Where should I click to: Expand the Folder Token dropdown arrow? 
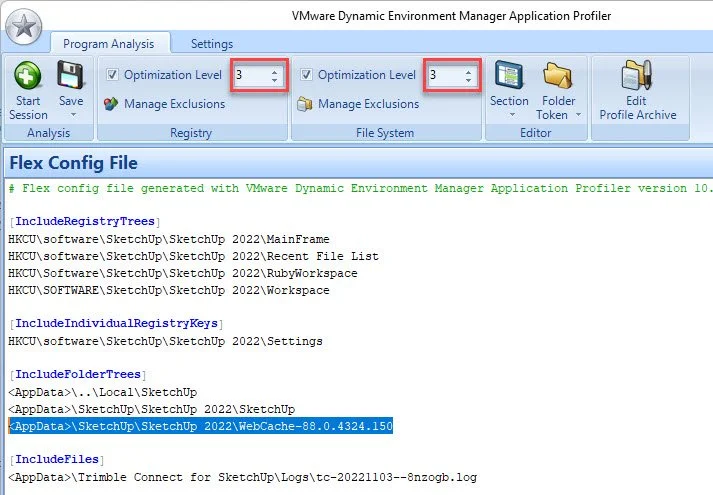coord(578,115)
